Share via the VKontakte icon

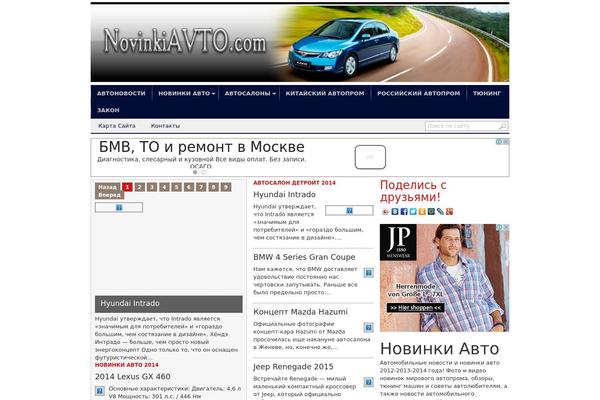pyautogui.click(x=395, y=211)
